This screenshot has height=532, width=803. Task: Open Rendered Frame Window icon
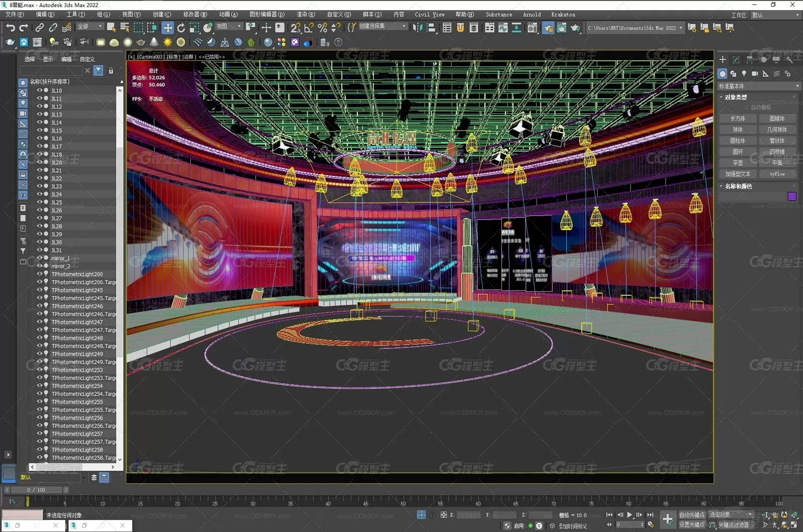pyautogui.click(x=562, y=28)
